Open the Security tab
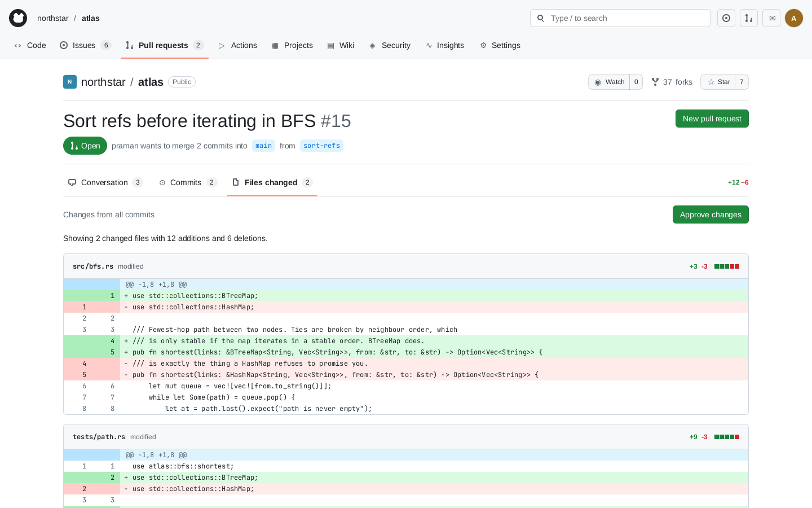The image size is (812, 508). pyautogui.click(x=390, y=45)
